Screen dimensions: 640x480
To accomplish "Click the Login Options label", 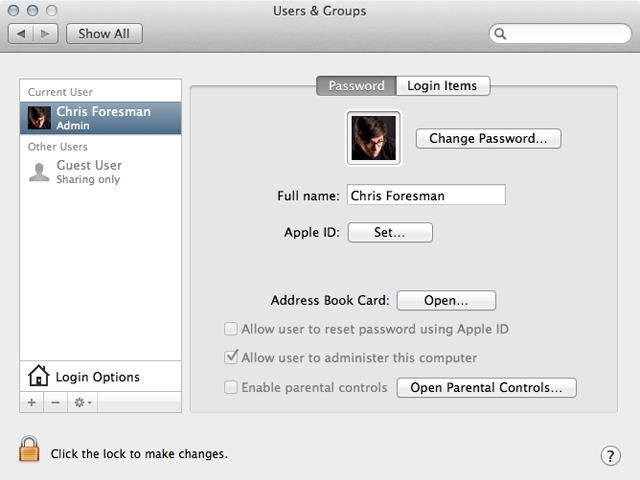I will point(98,377).
